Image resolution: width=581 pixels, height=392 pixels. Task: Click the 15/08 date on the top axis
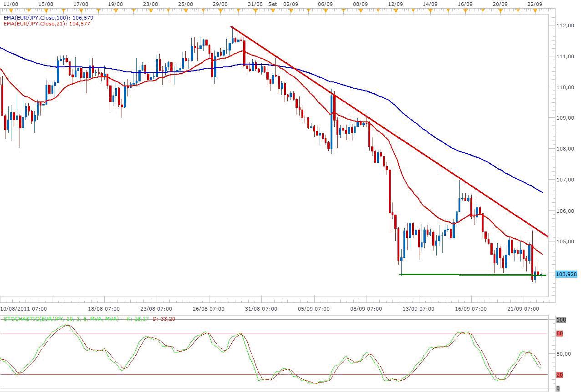(46, 3)
